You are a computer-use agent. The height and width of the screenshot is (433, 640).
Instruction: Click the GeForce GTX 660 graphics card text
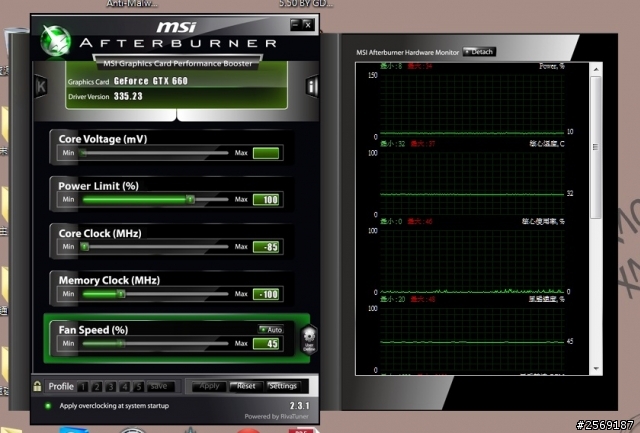pyautogui.click(x=151, y=81)
